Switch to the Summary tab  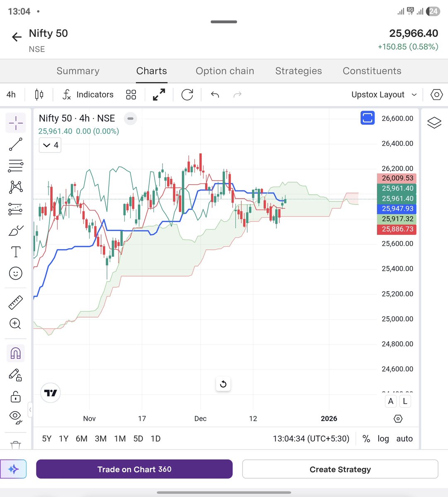pos(78,71)
